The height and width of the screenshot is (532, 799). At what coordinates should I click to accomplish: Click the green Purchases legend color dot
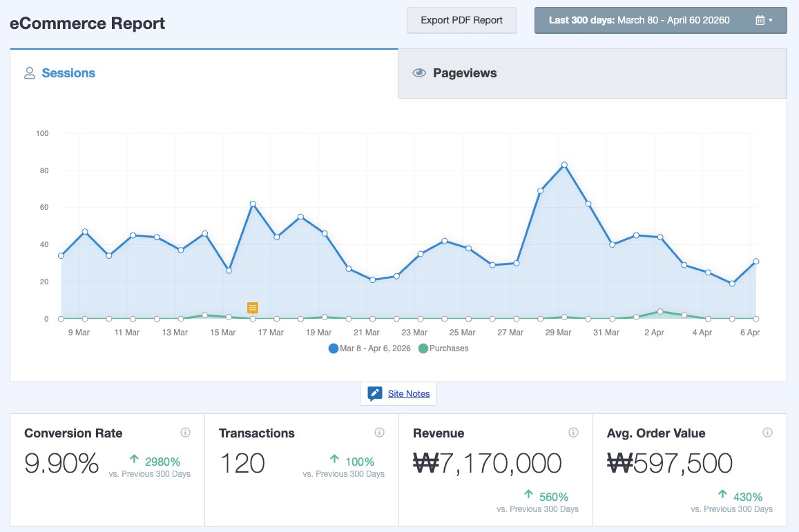423,348
